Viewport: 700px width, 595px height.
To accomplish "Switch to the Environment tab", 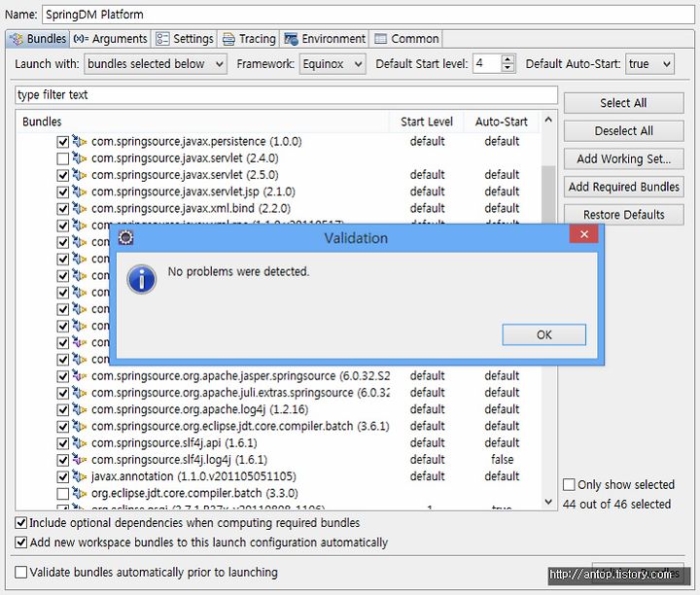I will point(325,39).
